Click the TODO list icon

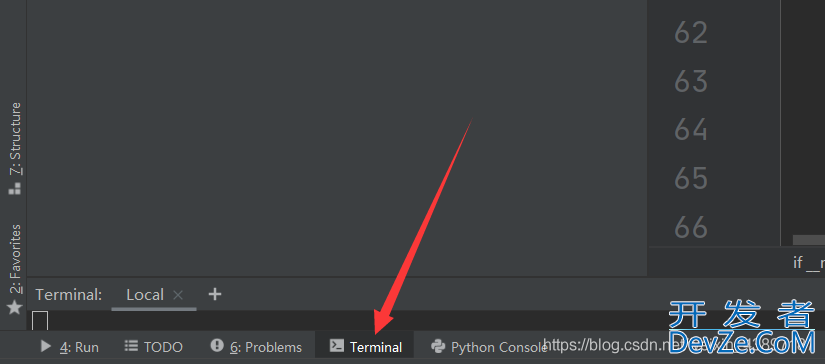click(x=130, y=346)
